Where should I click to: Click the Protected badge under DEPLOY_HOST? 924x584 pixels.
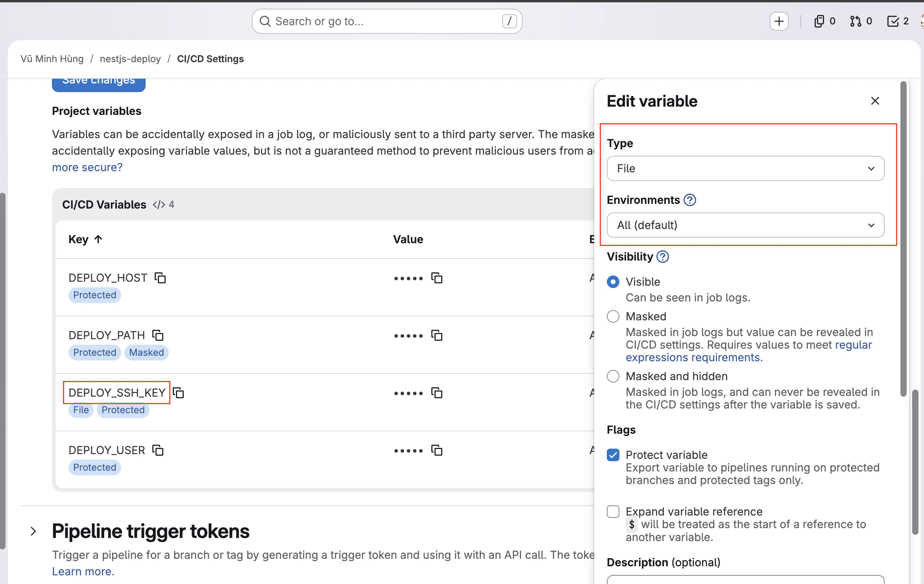[x=95, y=295]
